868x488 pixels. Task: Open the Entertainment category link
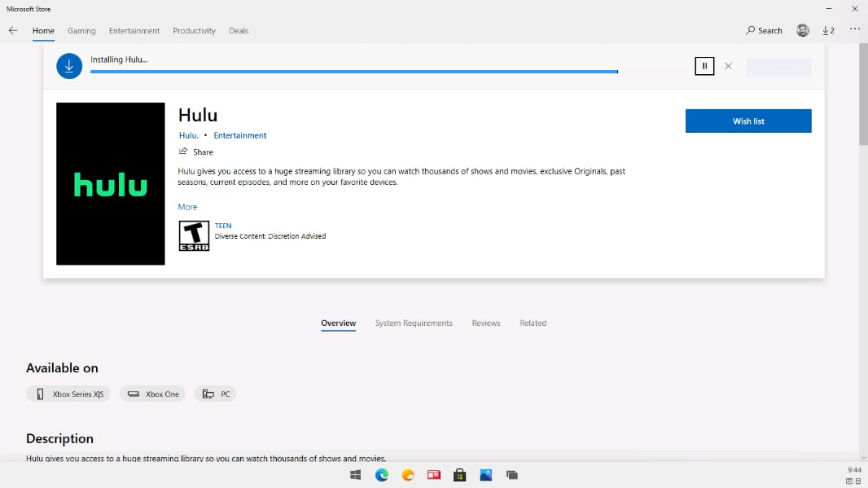click(240, 135)
